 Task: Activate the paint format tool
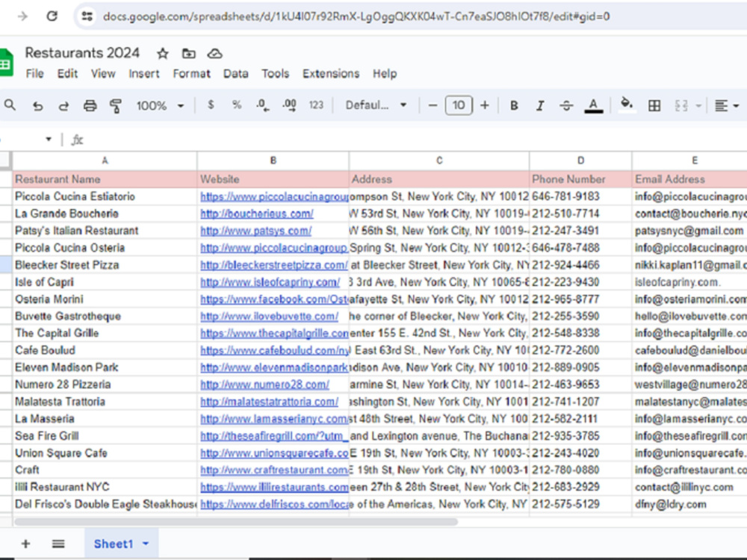point(116,106)
